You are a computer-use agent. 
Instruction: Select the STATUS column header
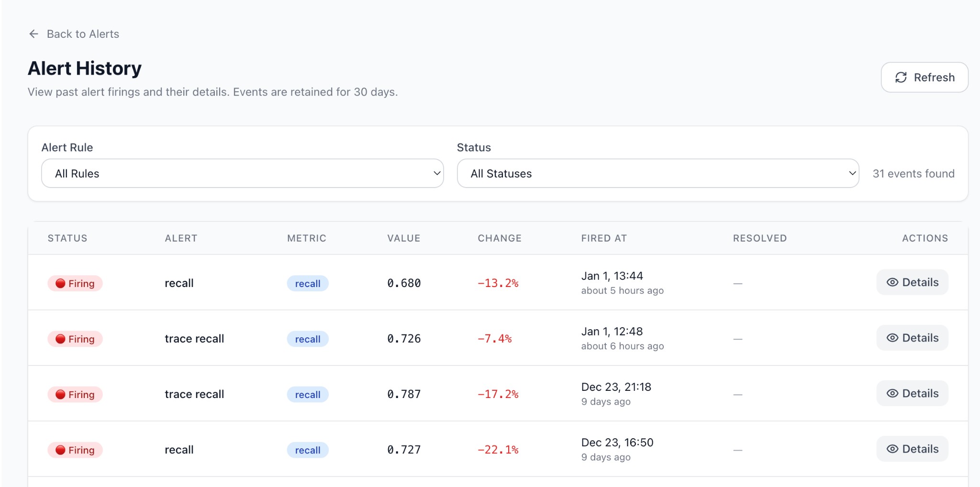[67, 238]
